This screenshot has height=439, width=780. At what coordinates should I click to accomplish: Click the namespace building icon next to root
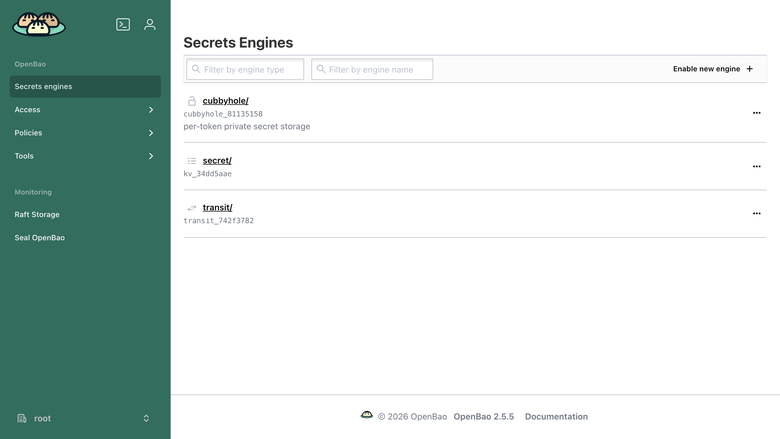21,418
